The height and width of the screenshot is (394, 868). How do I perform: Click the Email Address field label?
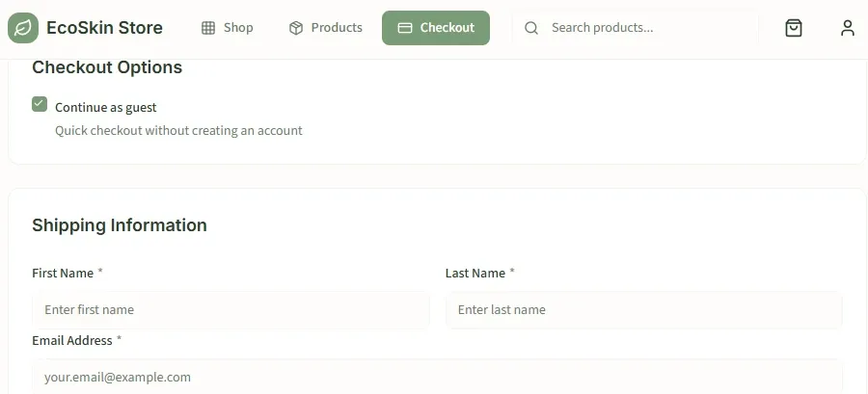tap(72, 340)
